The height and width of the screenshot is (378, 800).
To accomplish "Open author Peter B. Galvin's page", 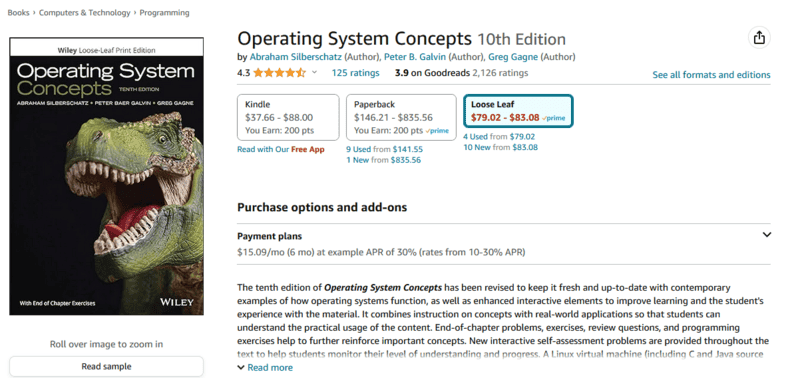I will [416, 57].
